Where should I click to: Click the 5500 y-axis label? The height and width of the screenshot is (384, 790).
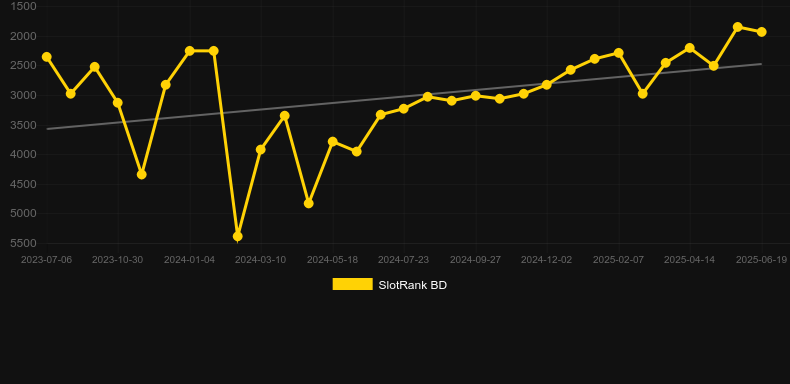tap(23, 243)
